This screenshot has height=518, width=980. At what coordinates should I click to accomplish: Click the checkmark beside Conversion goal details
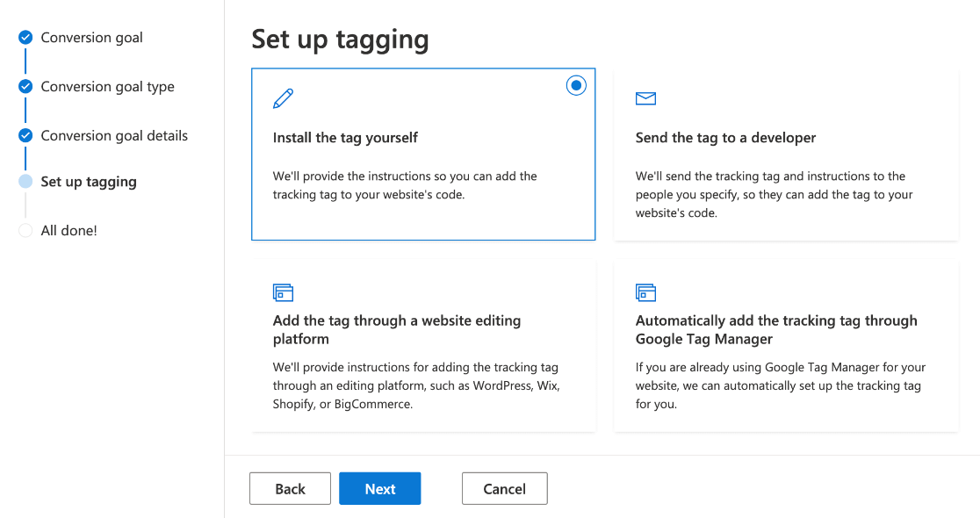(25, 135)
